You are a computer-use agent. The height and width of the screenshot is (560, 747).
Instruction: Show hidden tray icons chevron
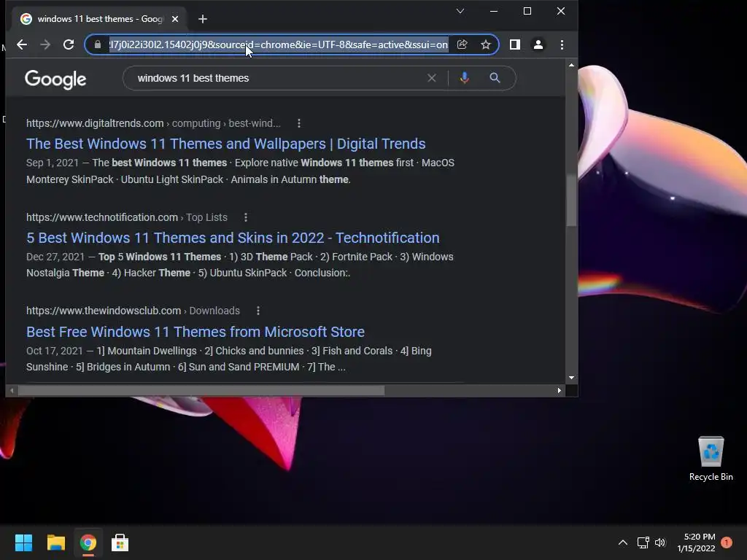(x=623, y=542)
